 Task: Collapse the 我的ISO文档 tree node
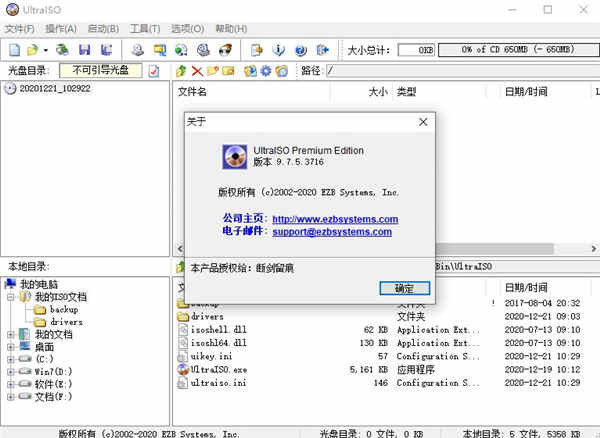point(10,297)
